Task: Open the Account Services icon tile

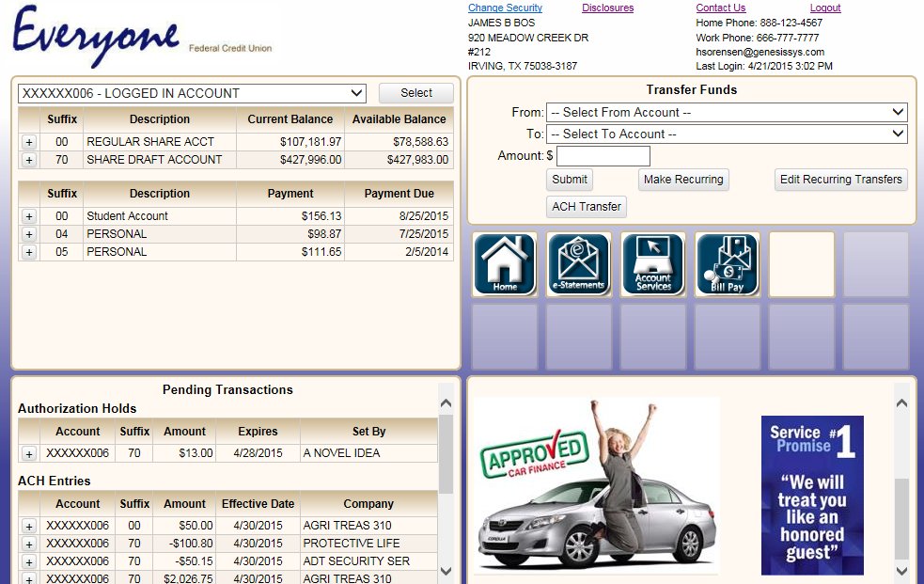Action: click(x=652, y=264)
